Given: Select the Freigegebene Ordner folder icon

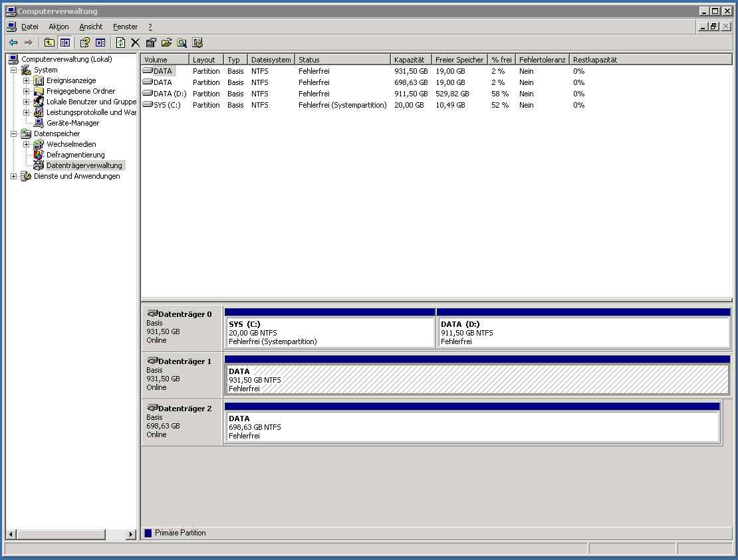Looking at the screenshot, I should pos(39,91).
